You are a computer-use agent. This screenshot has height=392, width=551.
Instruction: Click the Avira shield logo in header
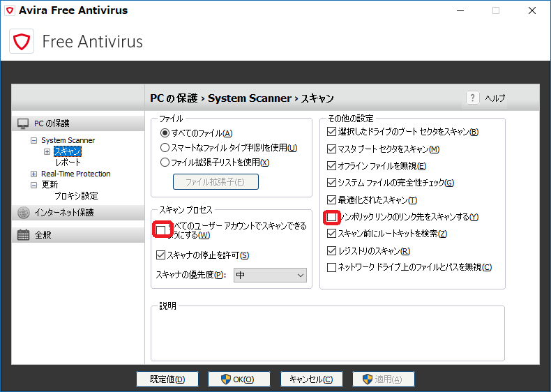[22, 41]
